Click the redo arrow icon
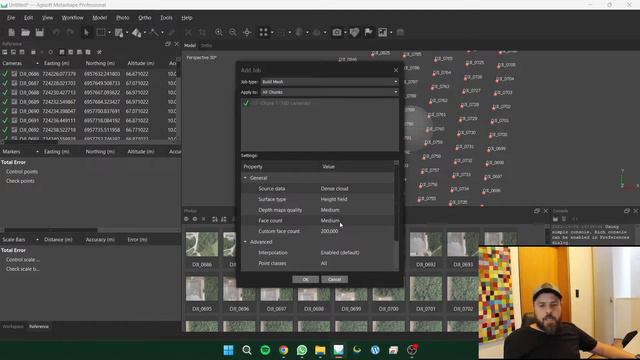Screen dimensions: 640x360 [x=70, y=32]
